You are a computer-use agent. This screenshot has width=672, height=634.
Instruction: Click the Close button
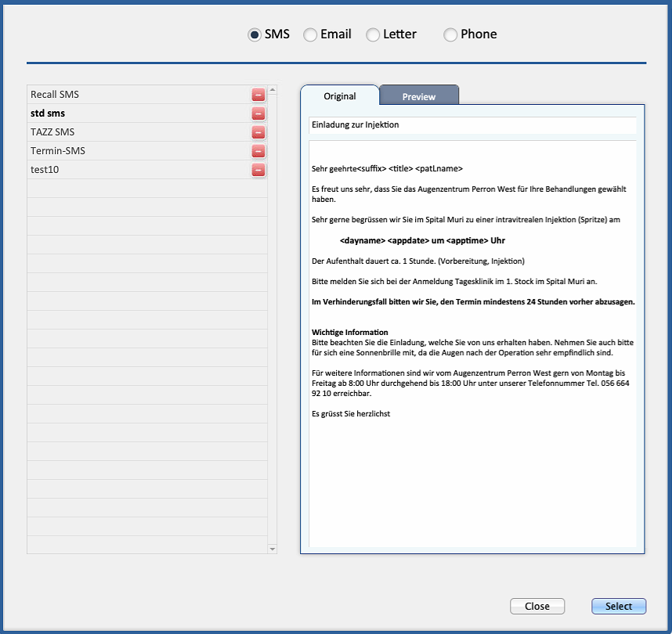pos(537,606)
